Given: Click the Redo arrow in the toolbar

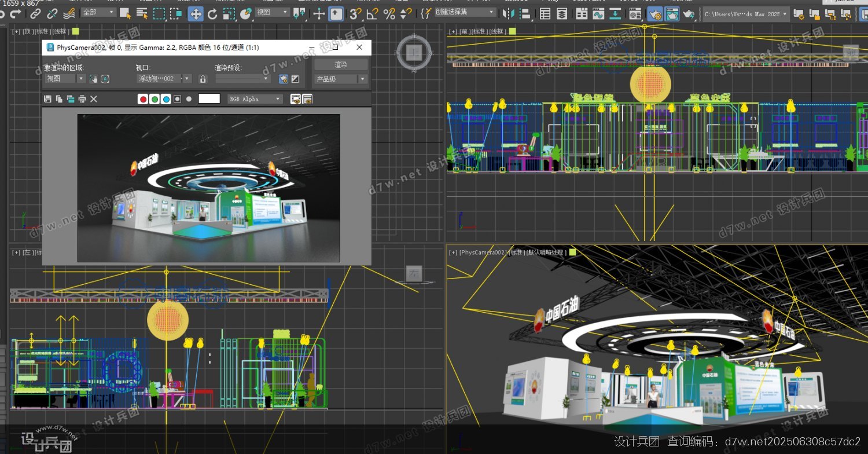Looking at the screenshot, I should [16, 14].
